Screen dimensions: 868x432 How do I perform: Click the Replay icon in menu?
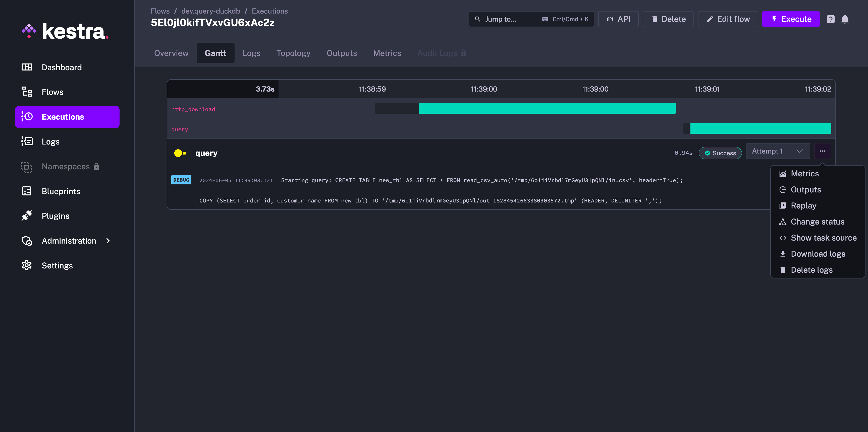tap(783, 205)
